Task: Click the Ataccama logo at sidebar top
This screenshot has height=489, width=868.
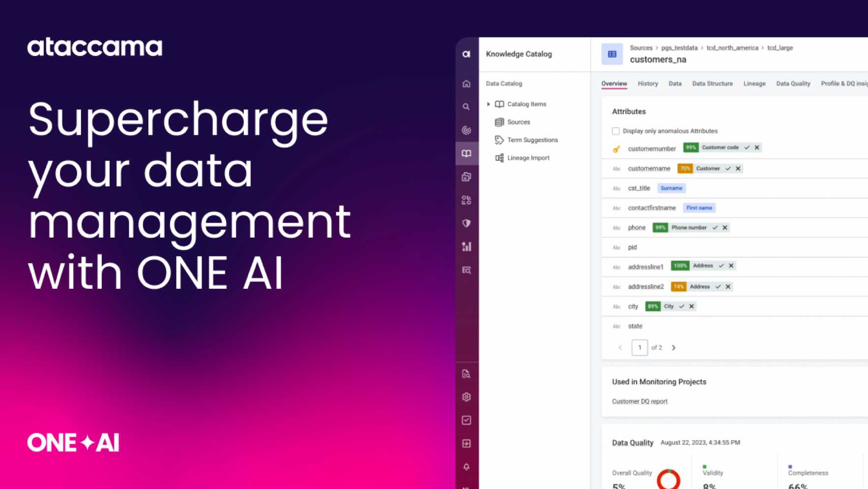Action: pyautogui.click(x=466, y=53)
